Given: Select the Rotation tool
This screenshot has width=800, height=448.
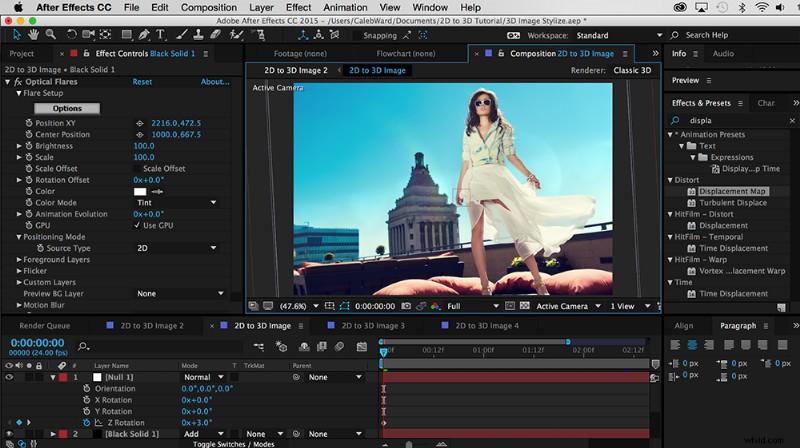Looking at the screenshot, I should (71, 35).
